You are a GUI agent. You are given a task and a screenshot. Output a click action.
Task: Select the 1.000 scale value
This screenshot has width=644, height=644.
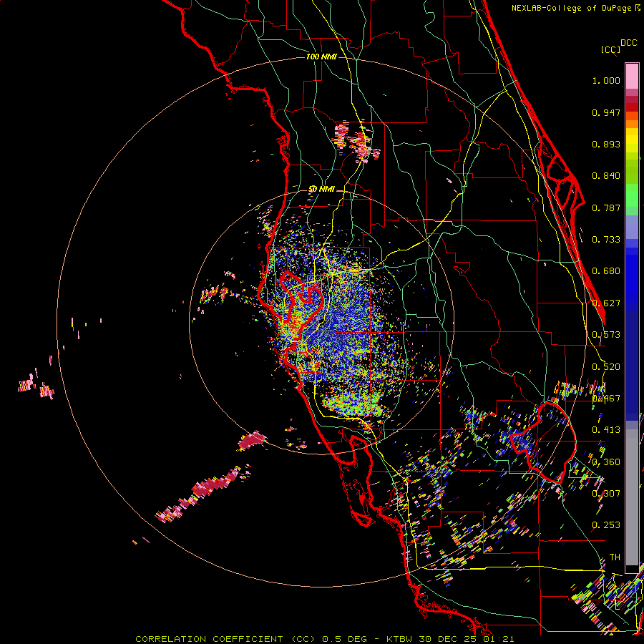(606, 80)
